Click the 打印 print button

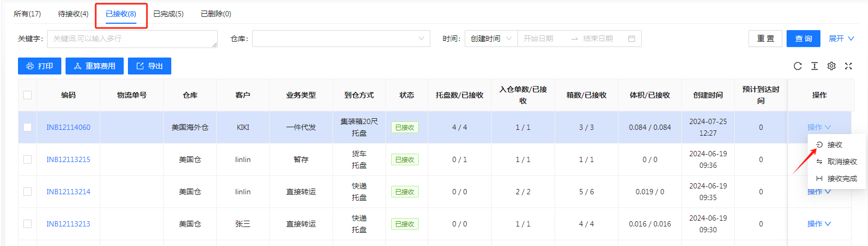40,66
